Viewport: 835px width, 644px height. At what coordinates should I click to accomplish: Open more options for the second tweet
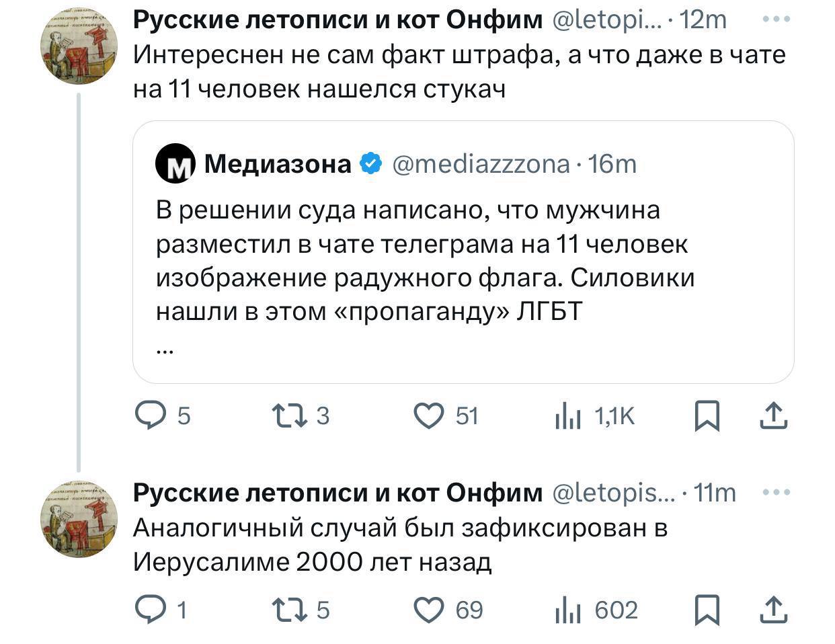point(777,493)
